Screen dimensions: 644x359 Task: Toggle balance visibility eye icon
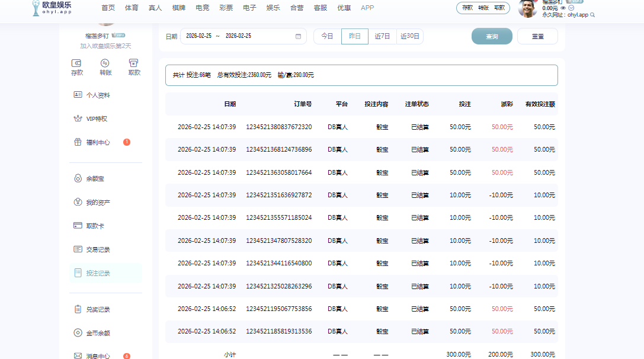pos(563,8)
